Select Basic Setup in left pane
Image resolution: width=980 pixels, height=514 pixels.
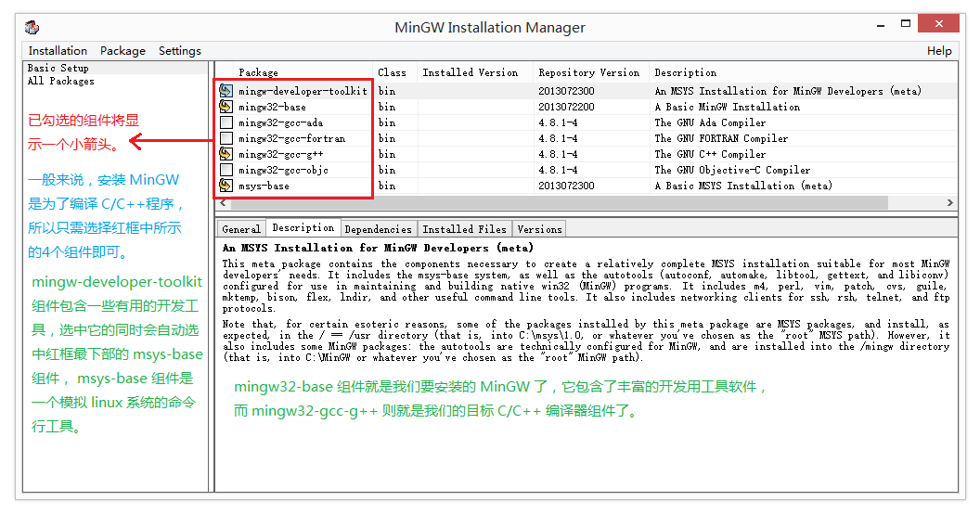58,68
